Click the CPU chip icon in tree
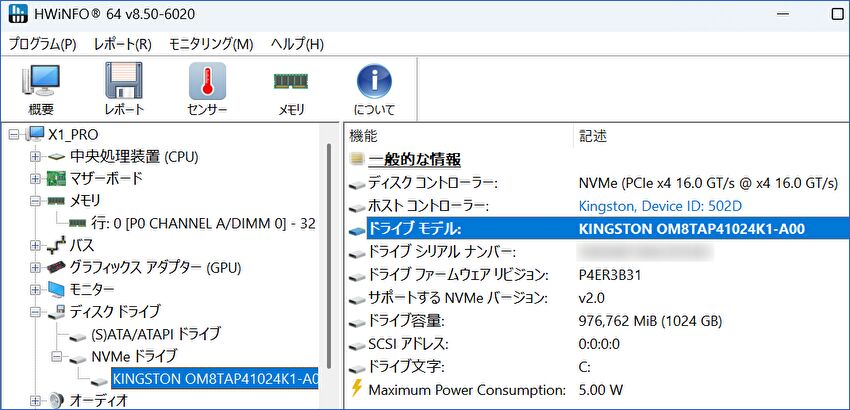The width and height of the screenshot is (850, 410). [56, 157]
